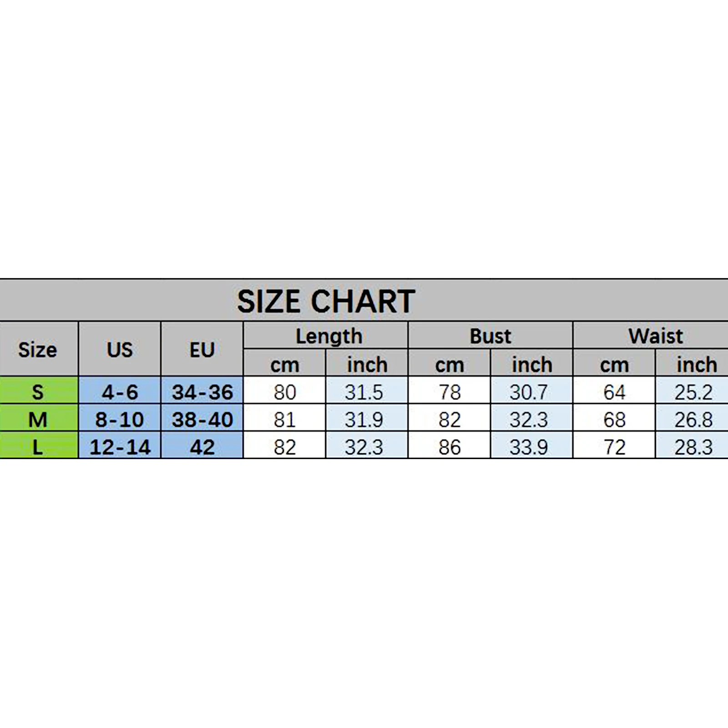The image size is (728, 728).
Task: Click the US 8-10 cell
Action: click(x=120, y=419)
